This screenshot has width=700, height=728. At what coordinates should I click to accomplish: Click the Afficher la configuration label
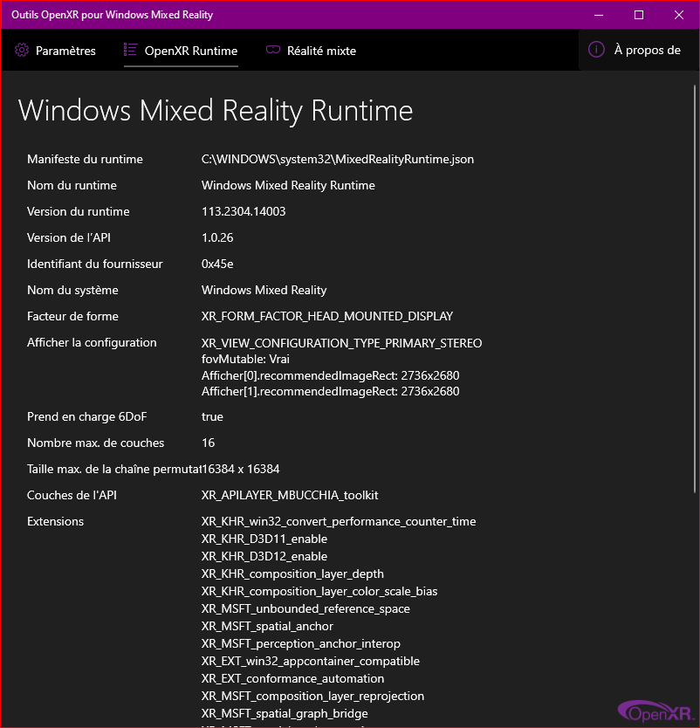92,343
